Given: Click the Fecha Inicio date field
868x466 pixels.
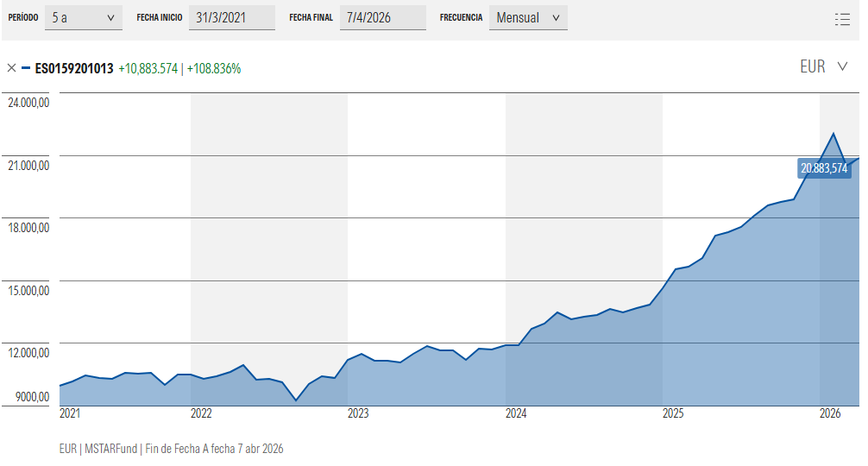Looking at the screenshot, I should 232,18.
